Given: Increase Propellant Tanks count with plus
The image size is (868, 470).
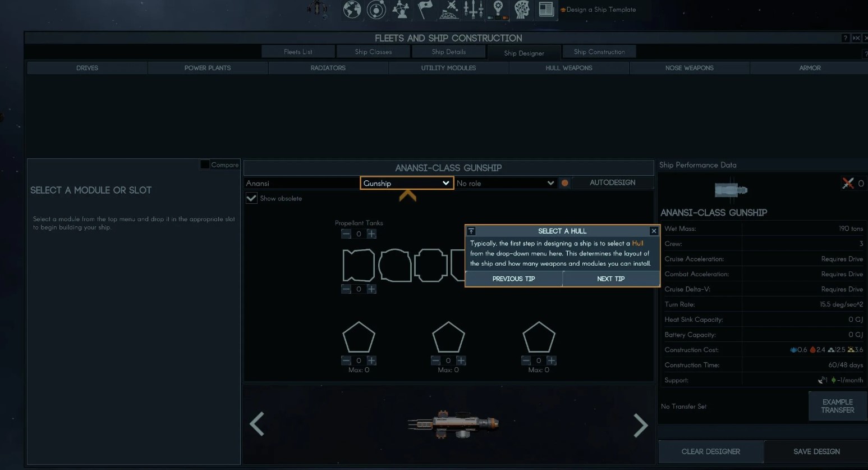Looking at the screenshot, I should pos(371,234).
